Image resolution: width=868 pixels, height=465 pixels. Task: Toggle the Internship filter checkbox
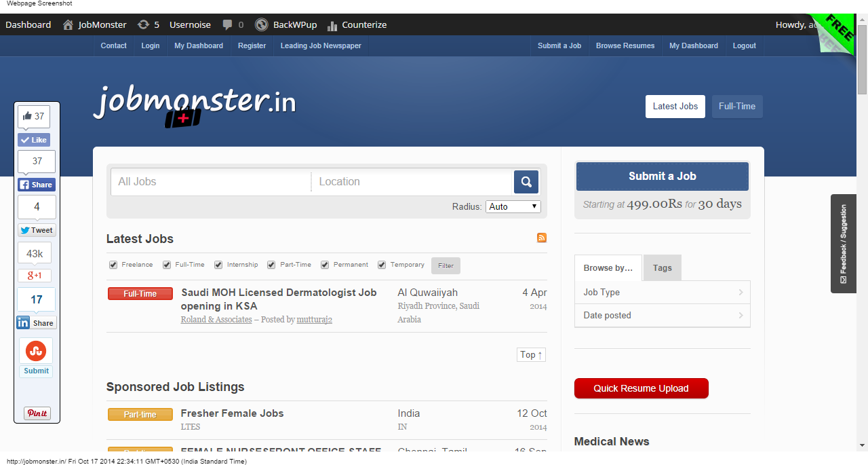click(x=218, y=265)
